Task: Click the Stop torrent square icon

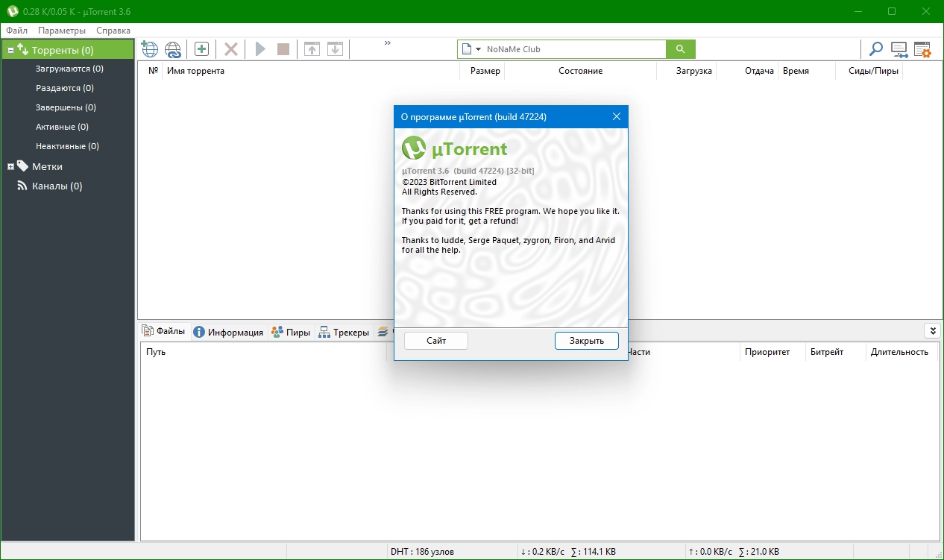Action: (283, 49)
